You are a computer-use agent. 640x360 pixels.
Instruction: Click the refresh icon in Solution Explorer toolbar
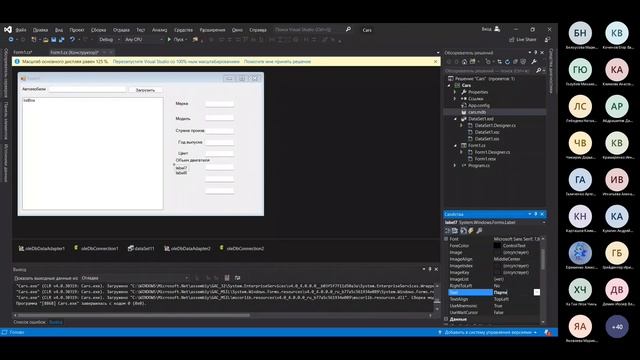point(507,62)
